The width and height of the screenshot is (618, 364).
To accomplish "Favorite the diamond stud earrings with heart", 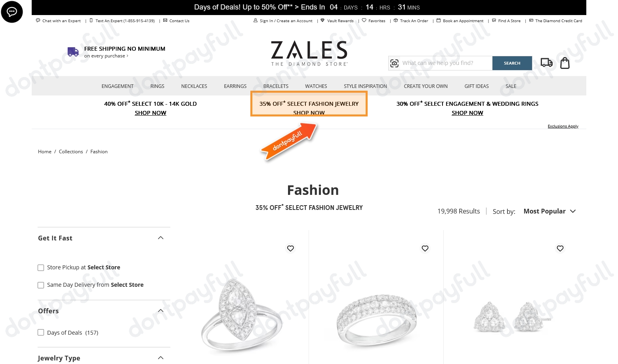I will (x=560, y=248).
